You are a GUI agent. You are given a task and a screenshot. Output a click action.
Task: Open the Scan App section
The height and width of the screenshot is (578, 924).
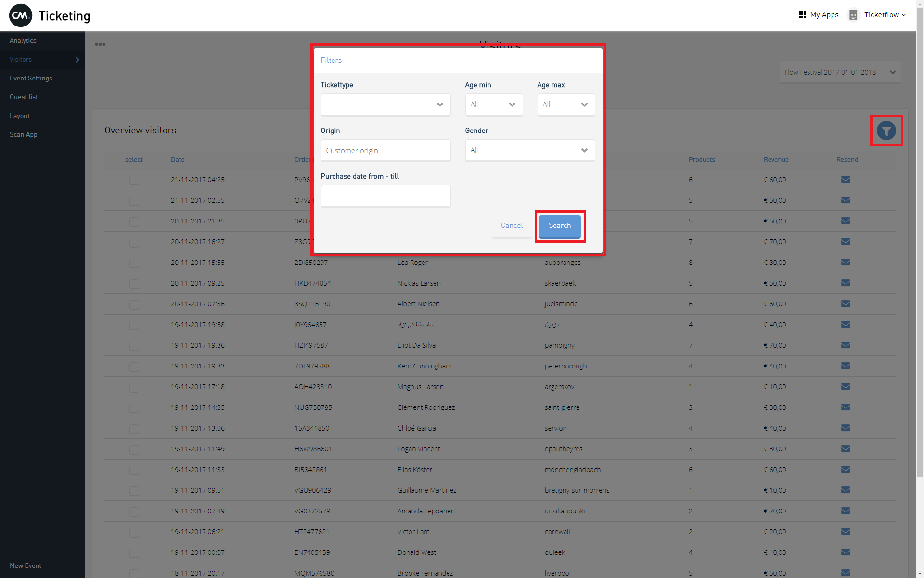tap(24, 134)
